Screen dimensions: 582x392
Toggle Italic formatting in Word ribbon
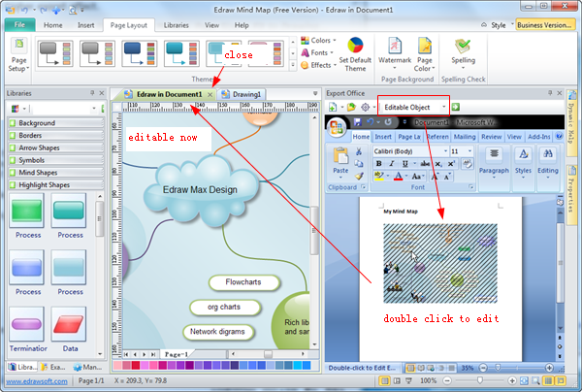click(x=390, y=164)
